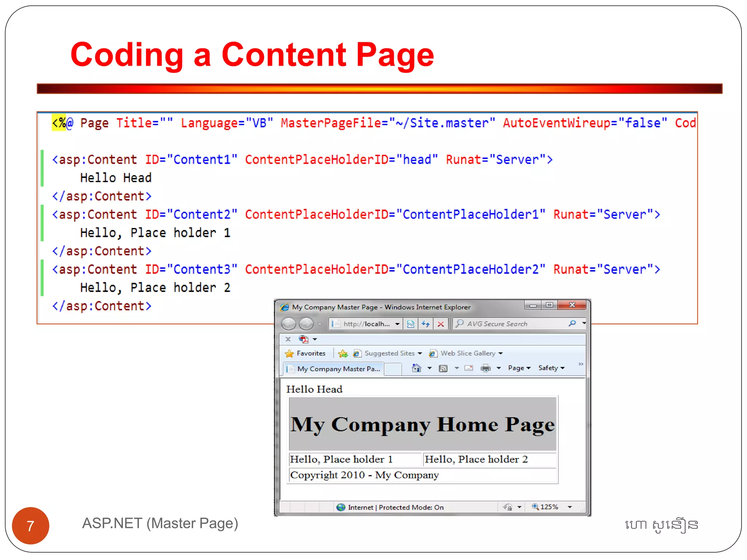Click the Content2 asp:Content opening tag line

tap(356, 214)
